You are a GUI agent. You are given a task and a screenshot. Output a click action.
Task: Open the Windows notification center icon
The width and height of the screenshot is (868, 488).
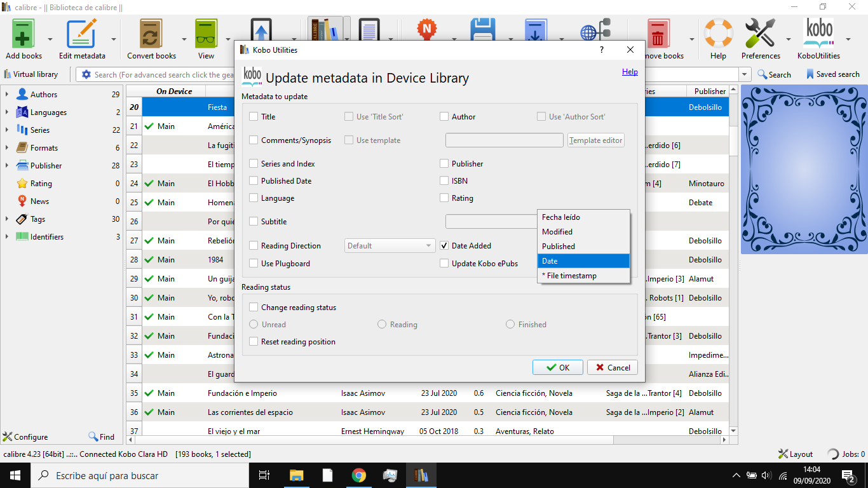click(848, 475)
